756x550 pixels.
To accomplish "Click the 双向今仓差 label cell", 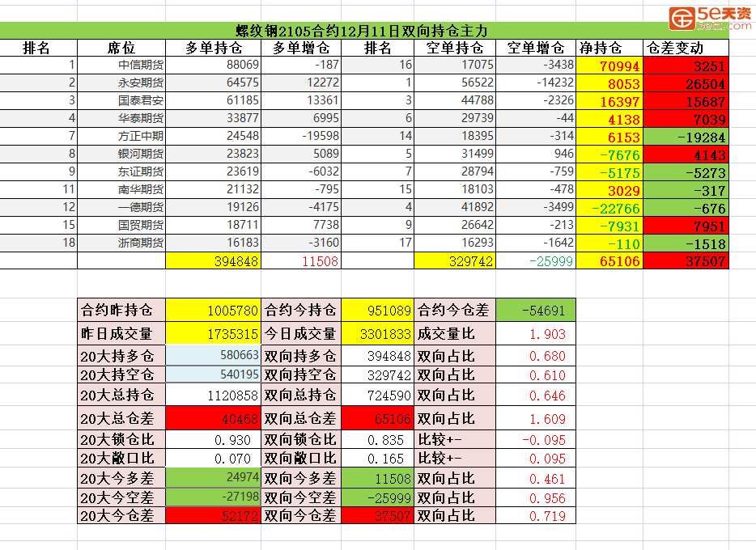I will tap(301, 515).
